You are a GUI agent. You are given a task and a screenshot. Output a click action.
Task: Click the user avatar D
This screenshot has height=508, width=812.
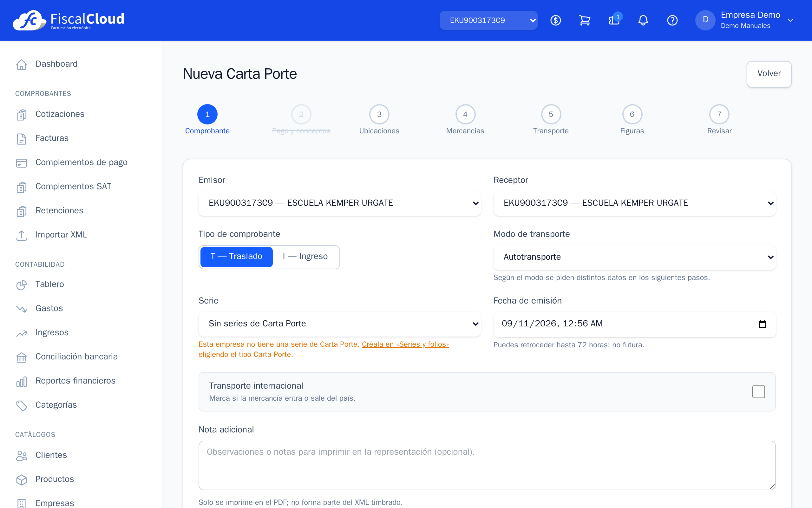705,20
